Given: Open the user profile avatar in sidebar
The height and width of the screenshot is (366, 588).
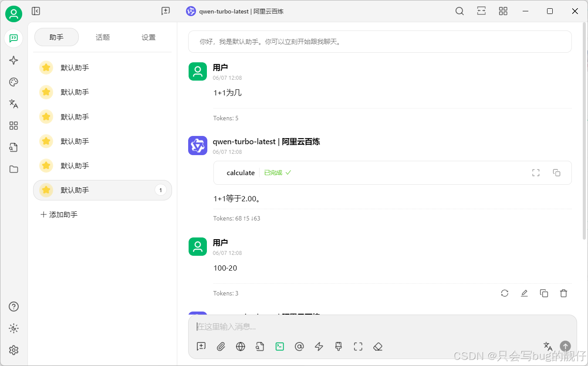Looking at the screenshot, I should pos(14,14).
